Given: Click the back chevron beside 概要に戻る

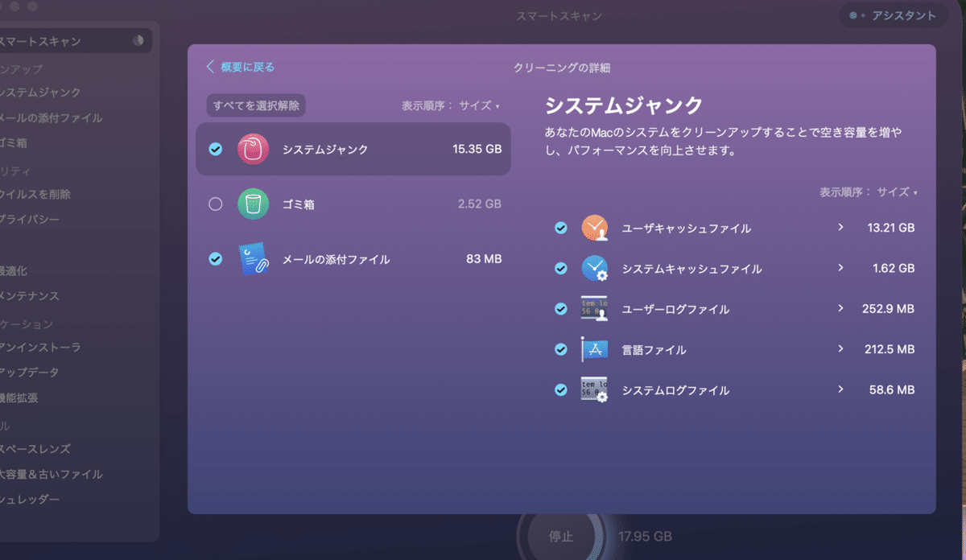Looking at the screenshot, I should [210, 67].
